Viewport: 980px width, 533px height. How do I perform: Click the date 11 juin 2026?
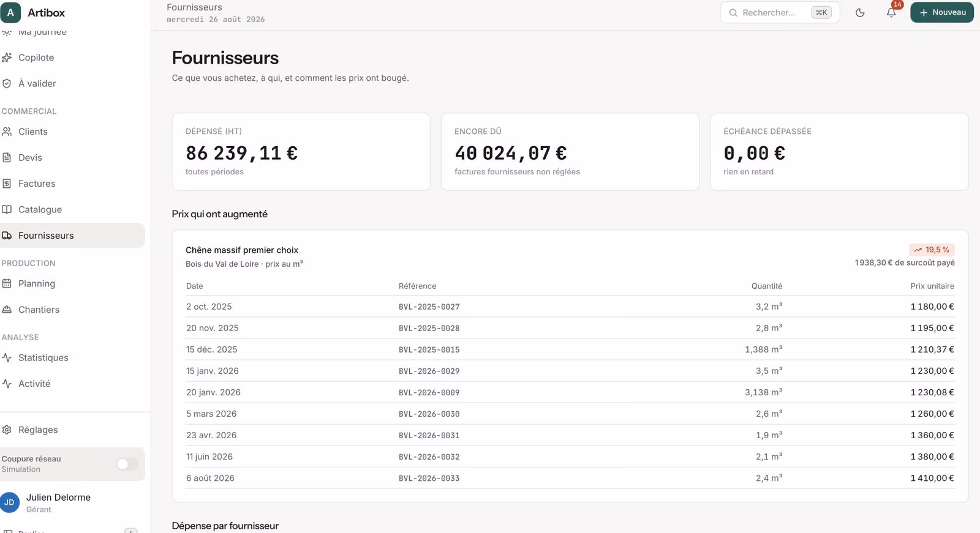click(209, 457)
